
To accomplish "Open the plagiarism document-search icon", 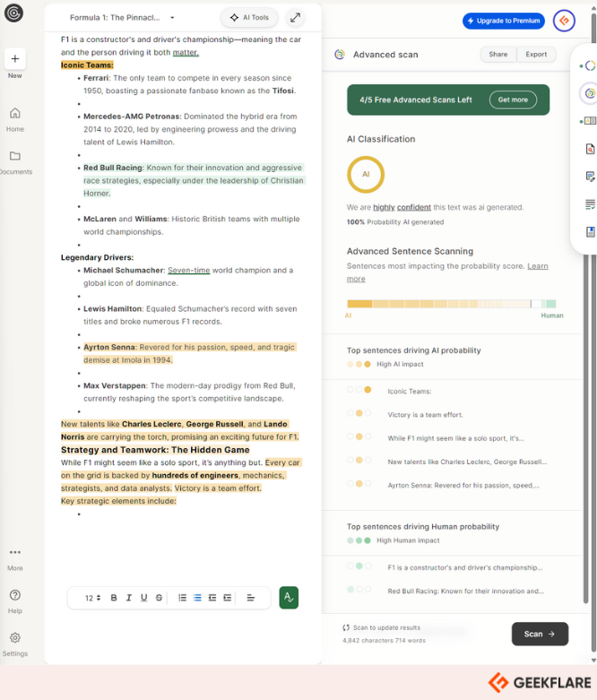I will tap(591, 149).
